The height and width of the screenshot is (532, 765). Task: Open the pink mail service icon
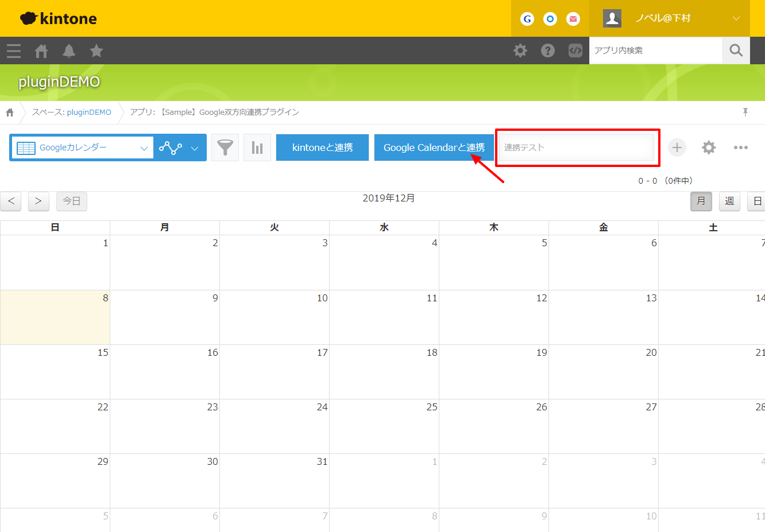(573, 19)
